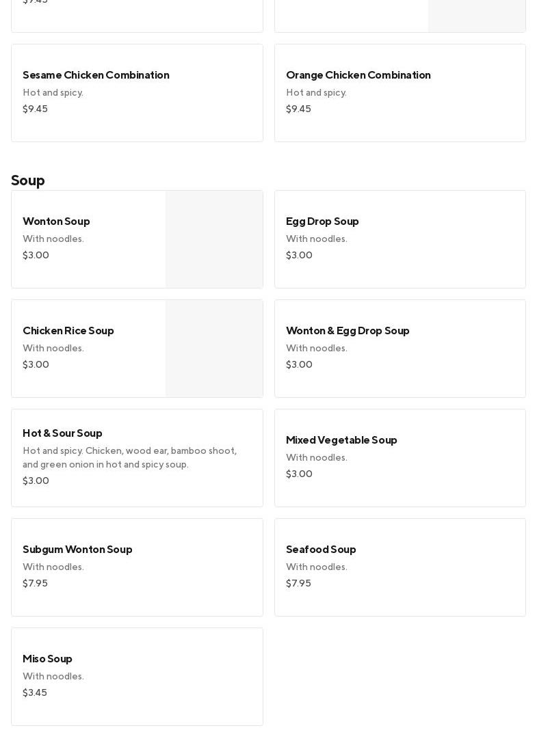Click the Chicken Rice Soup title
Image resolution: width=537 pixels, height=756 pixels.
click(x=68, y=331)
